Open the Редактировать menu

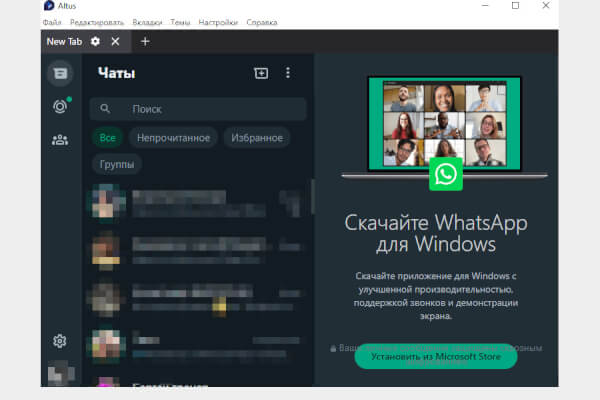point(97,22)
